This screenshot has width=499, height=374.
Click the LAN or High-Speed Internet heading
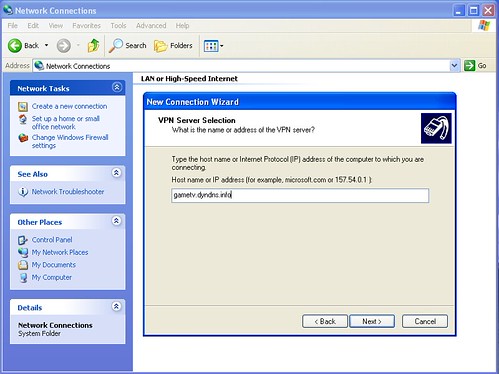point(189,79)
